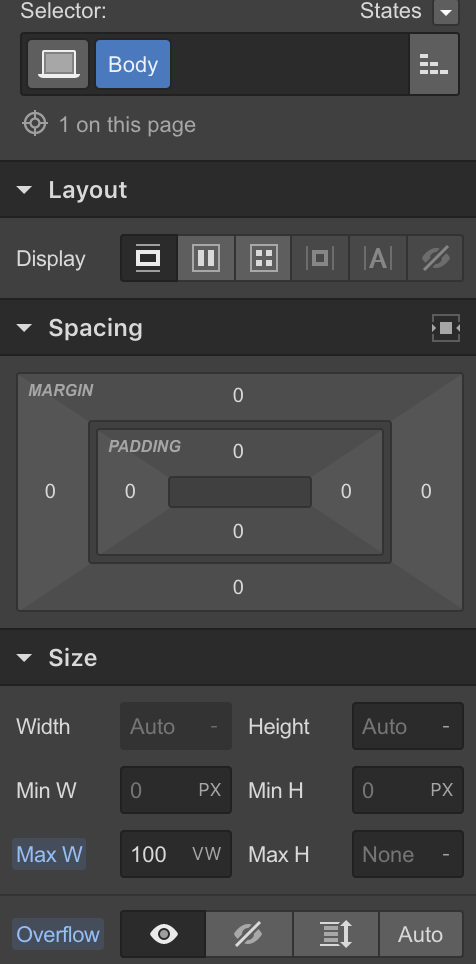This screenshot has height=964, width=476.
Task: Open the style inheritance icon beside selector
Action: tap(434, 64)
